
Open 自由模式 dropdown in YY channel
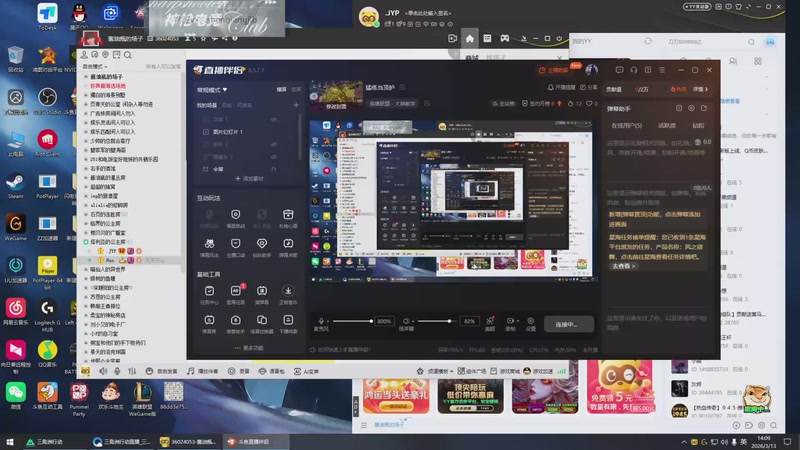tap(95, 66)
